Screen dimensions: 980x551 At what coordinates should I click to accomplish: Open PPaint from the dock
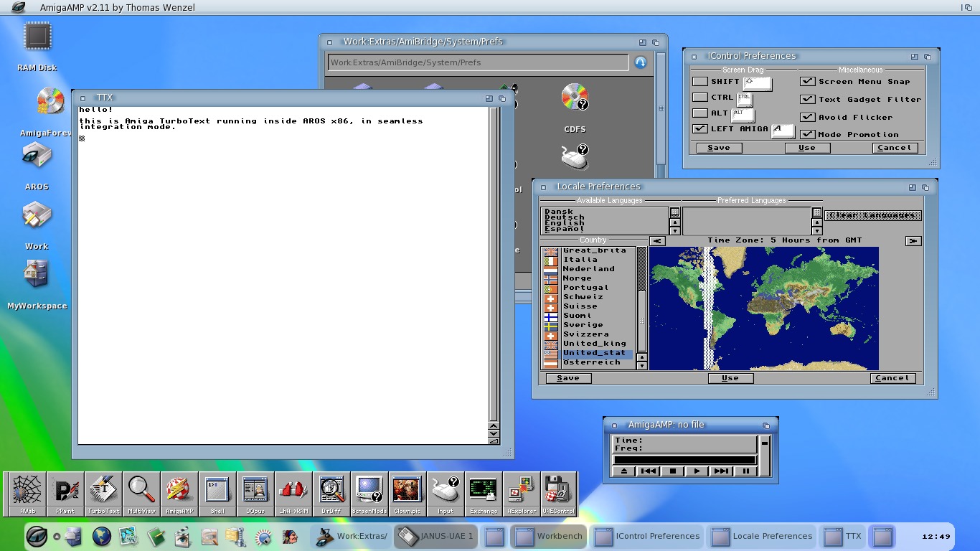click(66, 494)
